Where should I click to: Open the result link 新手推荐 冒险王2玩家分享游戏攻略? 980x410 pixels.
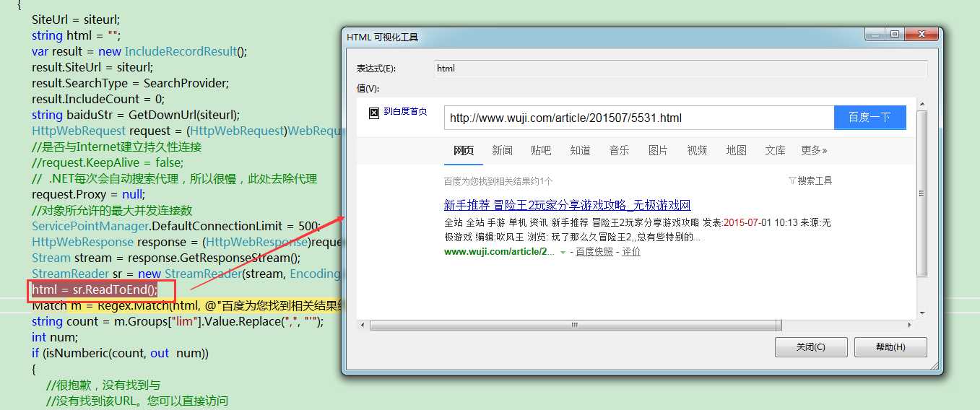pos(568,205)
